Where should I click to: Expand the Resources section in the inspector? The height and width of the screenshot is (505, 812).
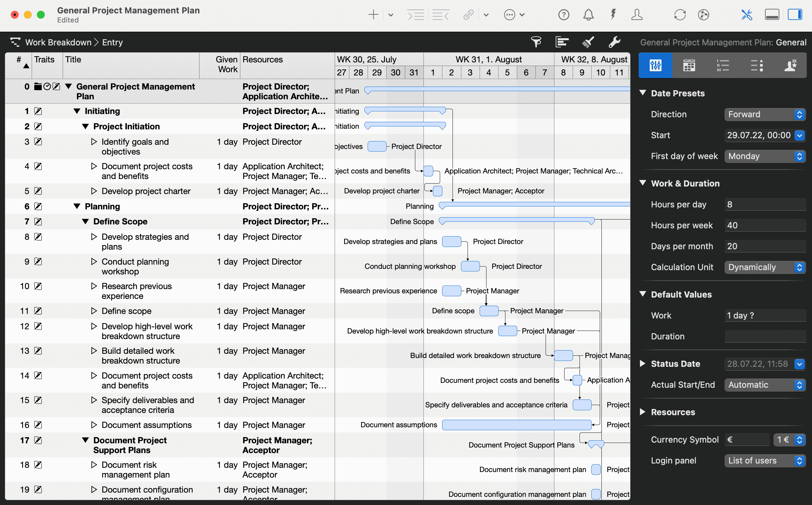(x=643, y=412)
